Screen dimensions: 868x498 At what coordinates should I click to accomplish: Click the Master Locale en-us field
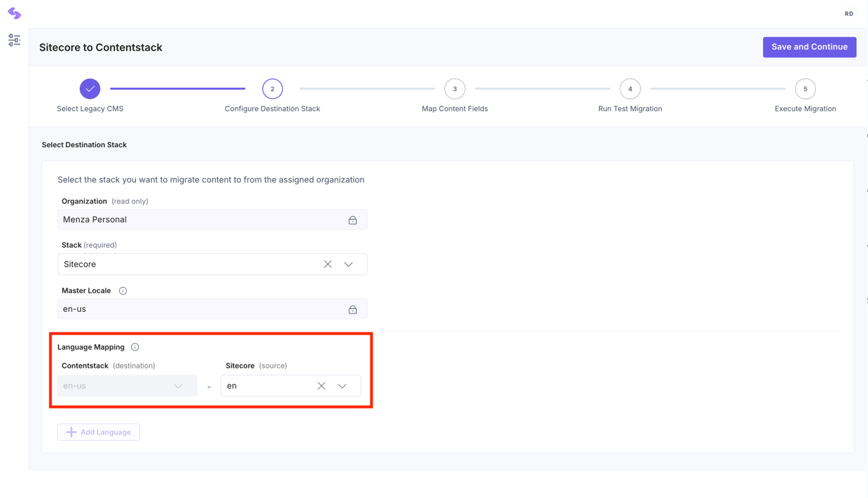point(212,309)
